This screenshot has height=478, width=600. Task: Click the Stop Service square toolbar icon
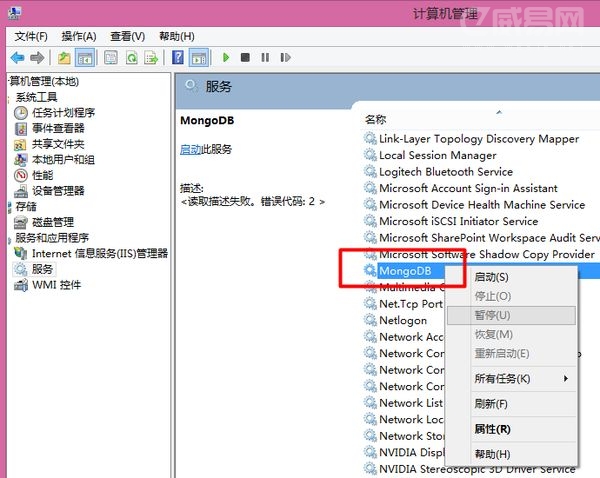pos(245,58)
